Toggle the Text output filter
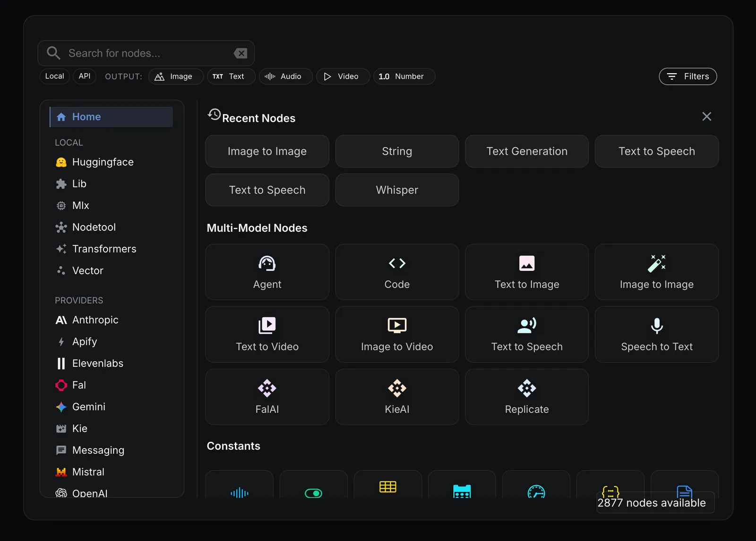Image resolution: width=756 pixels, height=541 pixels. click(231, 76)
